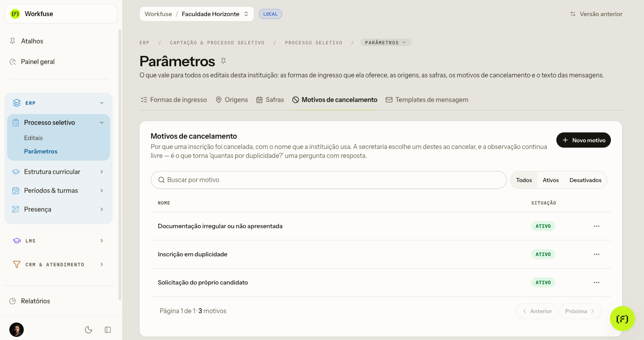Expand Estrutura curricular chevron
Image resolution: width=644 pixels, height=340 pixels.
click(x=102, y=172)
